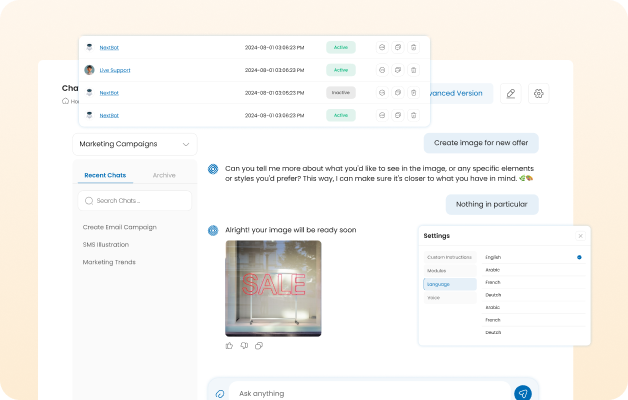Copy the response using the copy icon
Viewport: 628px width, 400px height.
(x=259, y=346)
